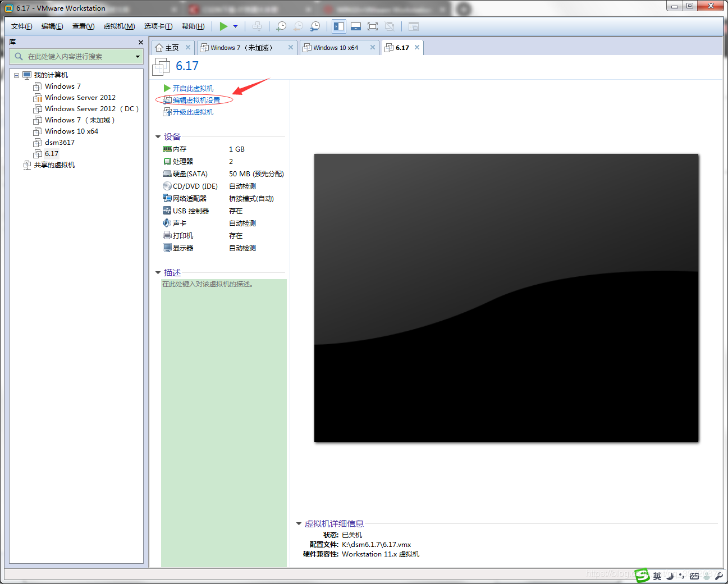Click the green power-on play toolbar icon
This screenshot has height=584, width=728.
click(223, 26)
